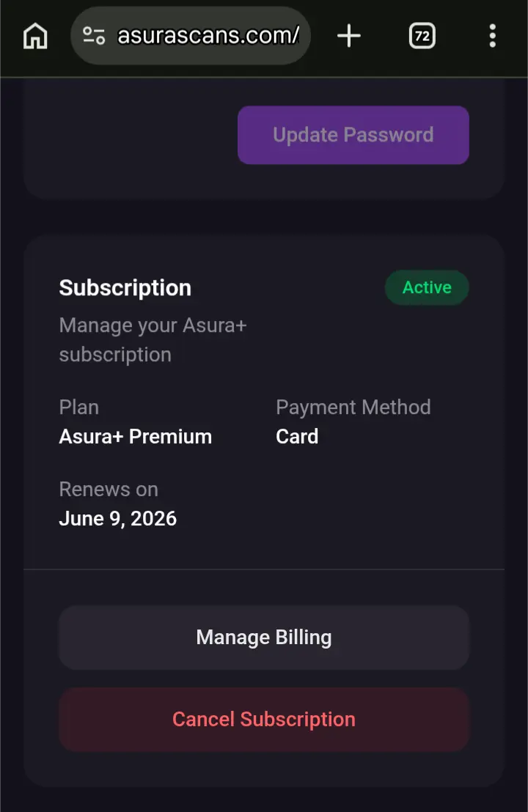Click the Plan label

point(78,407)
